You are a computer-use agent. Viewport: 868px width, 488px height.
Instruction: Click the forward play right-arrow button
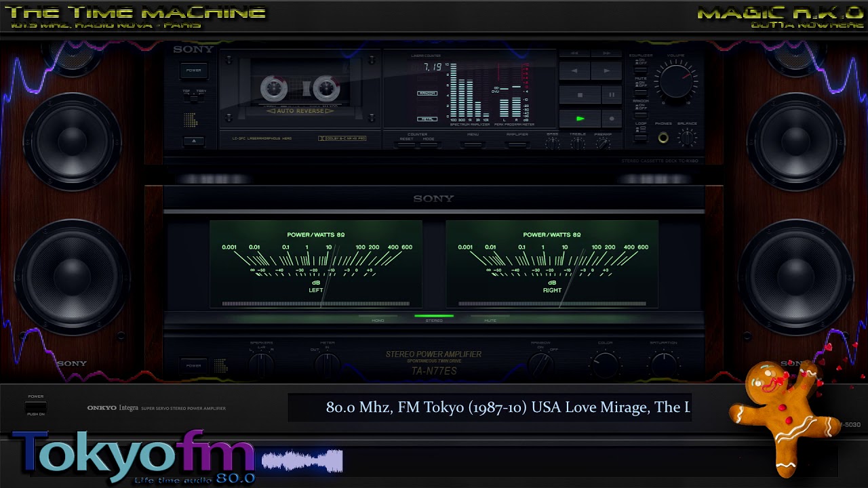pos(606,70)
